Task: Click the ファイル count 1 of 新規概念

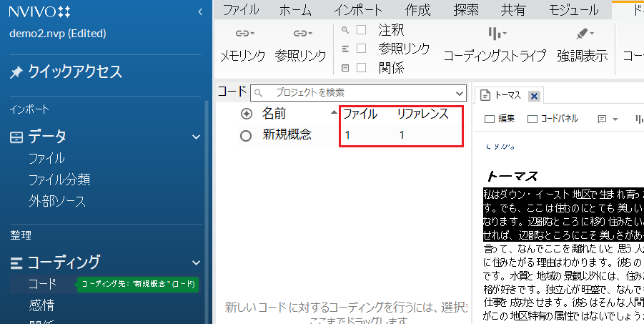Action: tap(347, 135)
